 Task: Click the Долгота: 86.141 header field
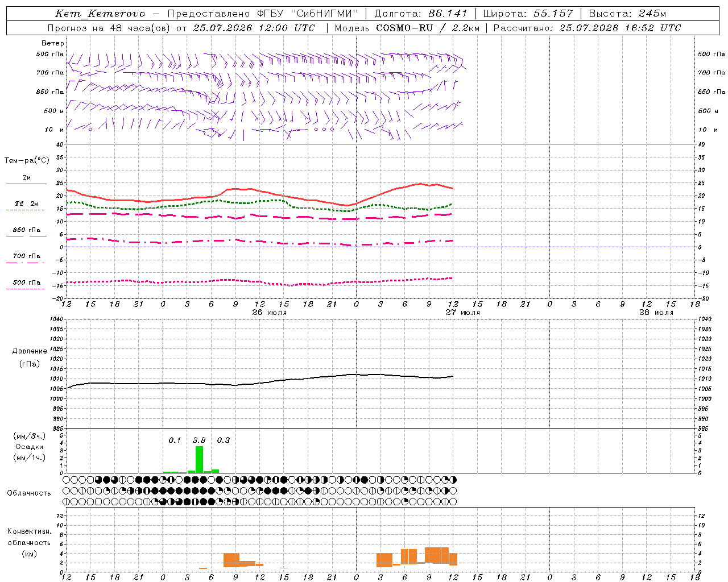click(x=421, y=14)
